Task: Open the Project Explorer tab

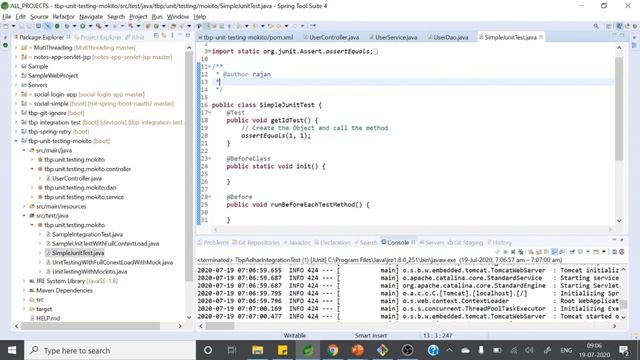Action: (98, 37)
